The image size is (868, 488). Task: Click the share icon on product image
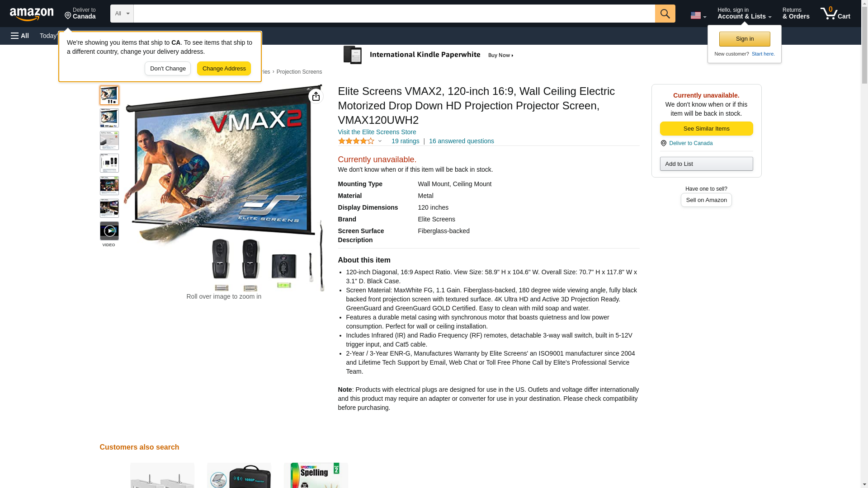[x=316, y=96]
